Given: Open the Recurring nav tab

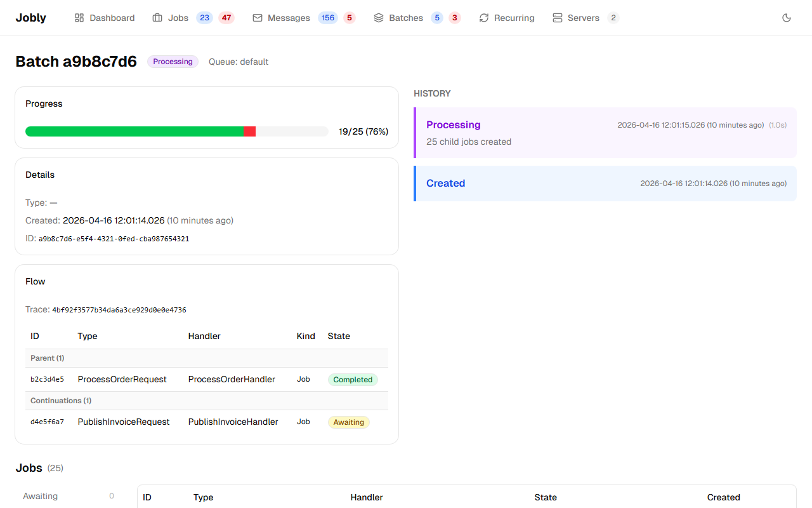Looking at the screenshot, I should click(x=514, y=18).
